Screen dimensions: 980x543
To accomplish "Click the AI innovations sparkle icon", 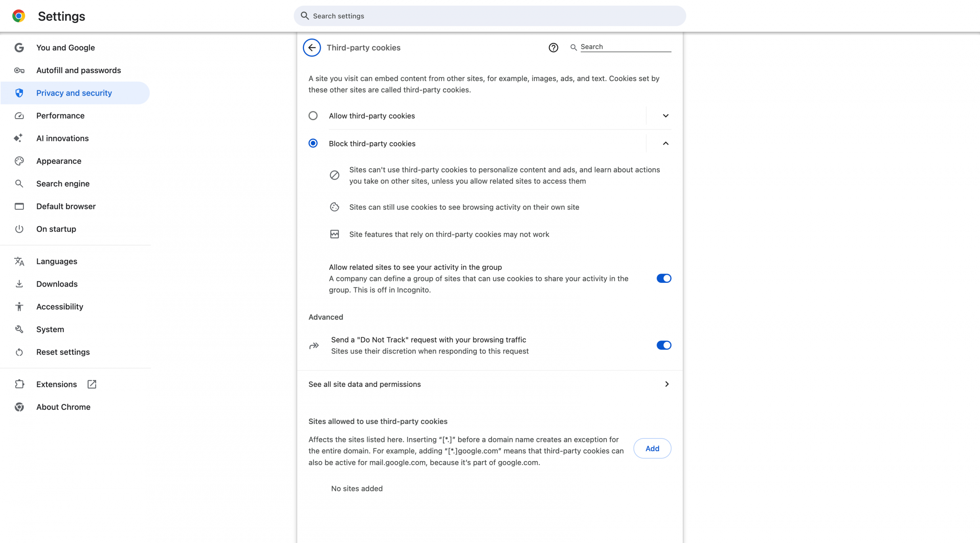I will coord(19,138).
